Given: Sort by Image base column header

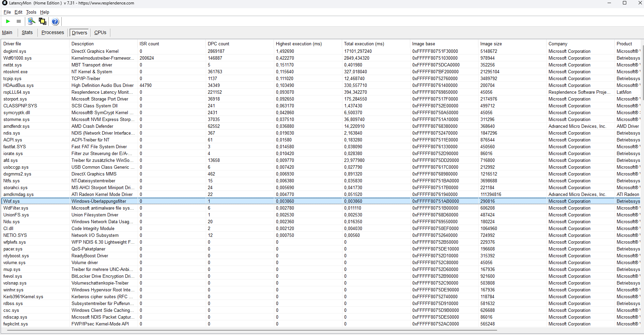Looking at the screenshot, I should pos(444,44).
